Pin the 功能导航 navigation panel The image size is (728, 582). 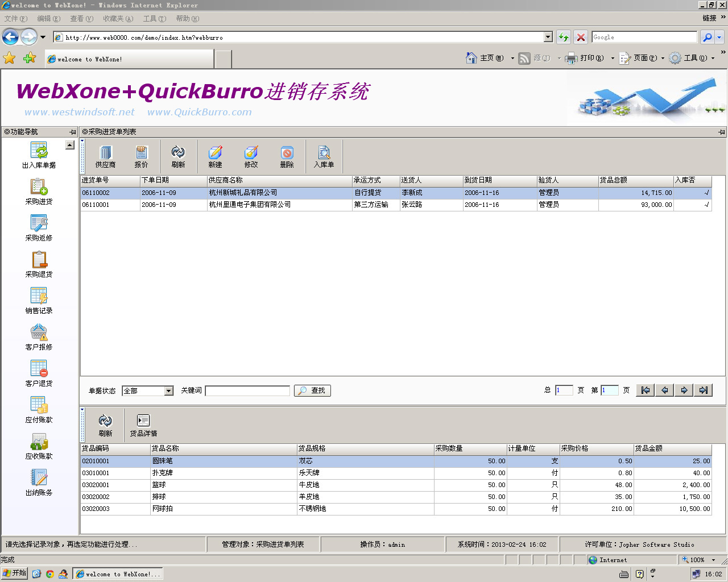point(73,132)
